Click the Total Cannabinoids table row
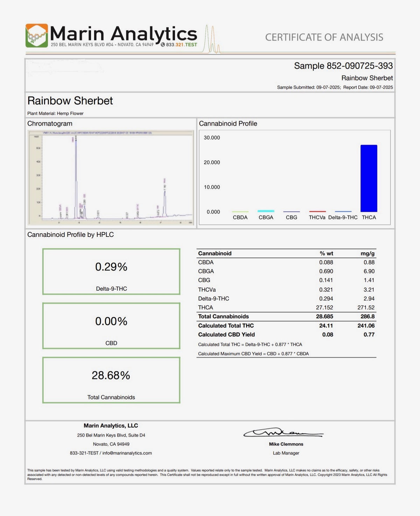420x516 pixels. pyautogui.click(x=286, y=317)
